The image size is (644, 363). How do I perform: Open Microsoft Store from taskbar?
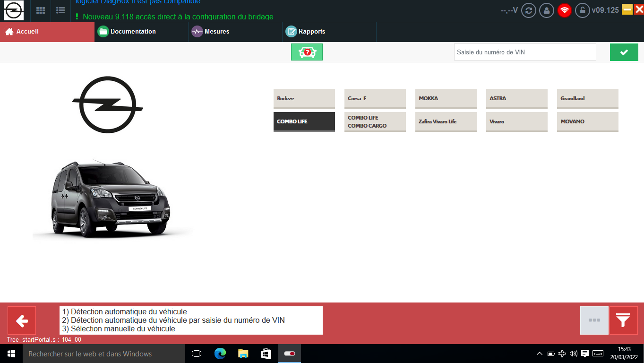click(x=266, y=354)
